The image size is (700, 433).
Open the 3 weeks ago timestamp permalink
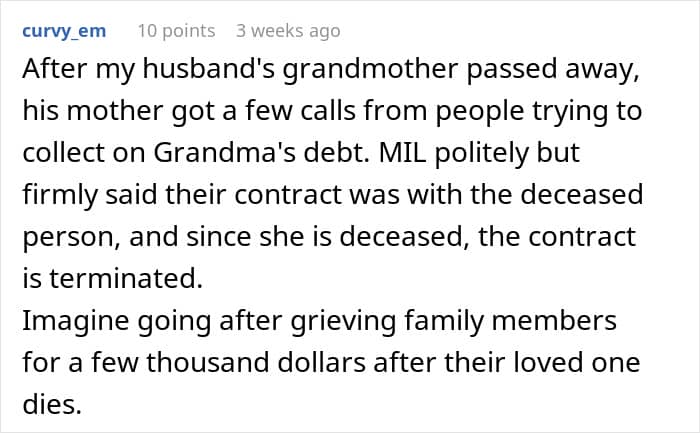pyautogui.click(x=288, y=31)
